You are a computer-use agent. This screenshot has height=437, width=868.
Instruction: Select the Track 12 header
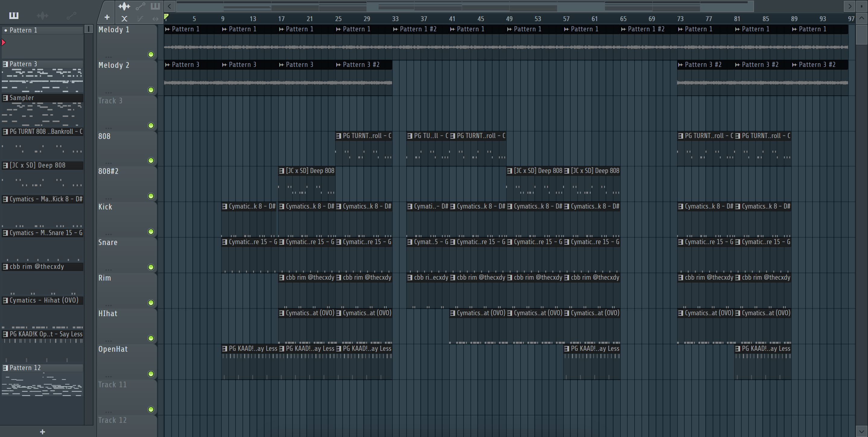click(x=127, y=426)
